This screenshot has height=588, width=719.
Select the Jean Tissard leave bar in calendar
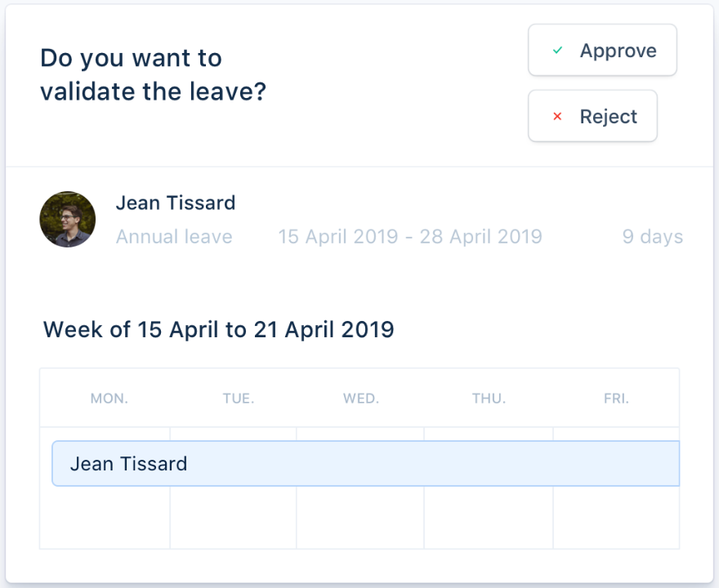click(x=365, y=464)
